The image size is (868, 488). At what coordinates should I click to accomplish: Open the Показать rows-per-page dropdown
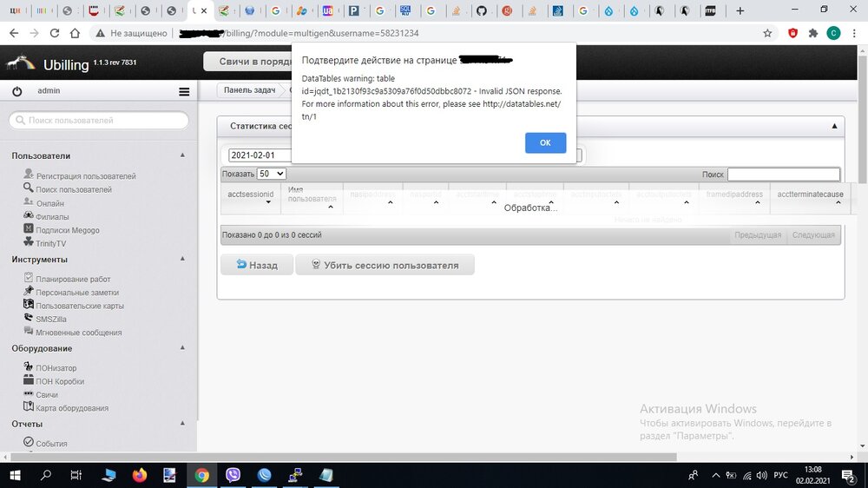(272, 174)
